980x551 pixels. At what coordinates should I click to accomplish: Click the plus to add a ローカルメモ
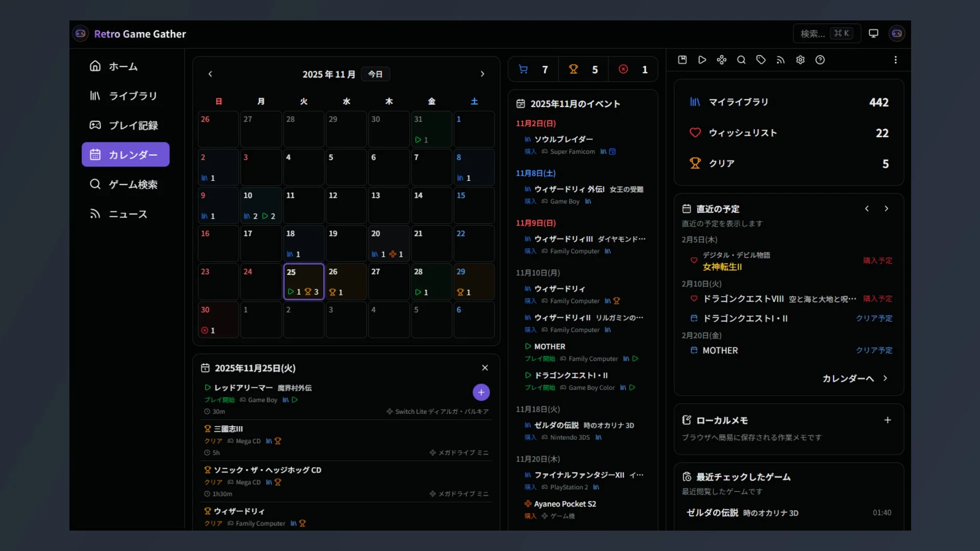tap(888, 420)
